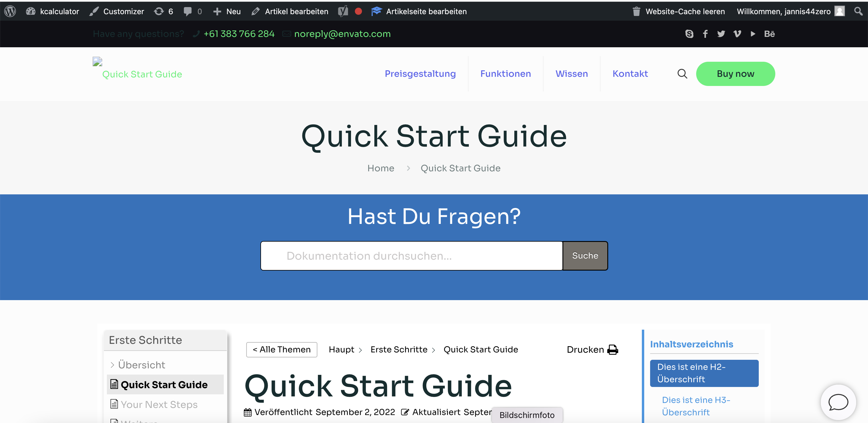
Task: Open the chat bubble widget
Action: (838, 402)
